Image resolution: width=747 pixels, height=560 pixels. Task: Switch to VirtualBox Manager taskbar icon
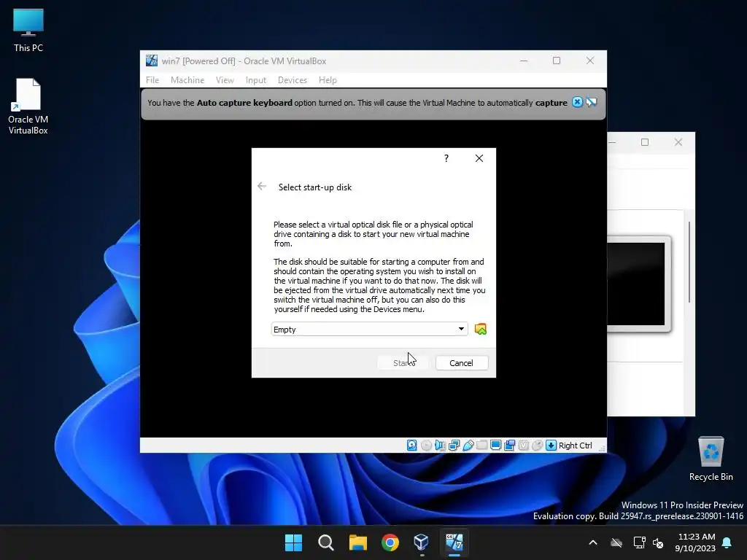tap(422, 542)
